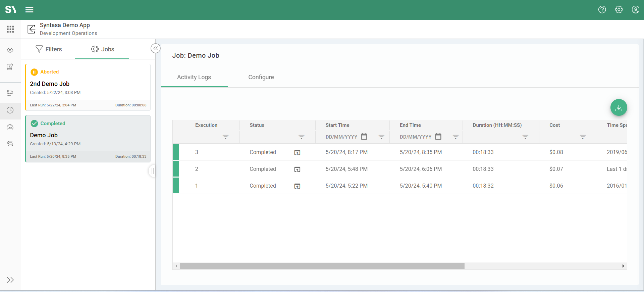Viewport: 644px width, 292px height.
Task: Click the eye view icon in sidebar
Action: 10,50
